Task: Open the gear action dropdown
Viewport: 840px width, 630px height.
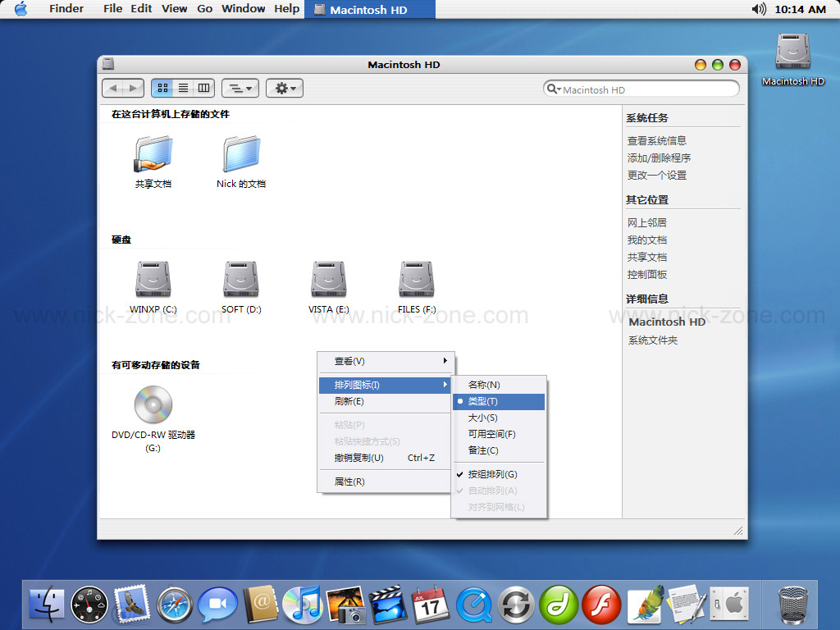Action: coord(285,88)
